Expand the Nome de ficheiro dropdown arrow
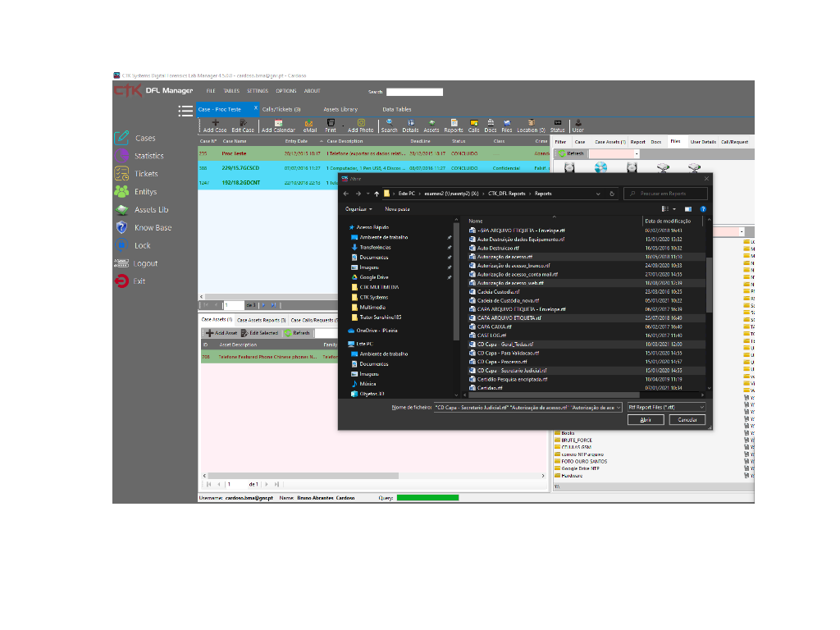 (x=617, y=407)
